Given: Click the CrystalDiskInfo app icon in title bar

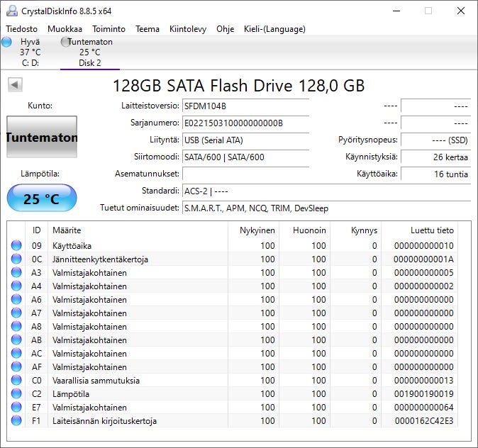Looking at the screenshot, I should [12, 11].
